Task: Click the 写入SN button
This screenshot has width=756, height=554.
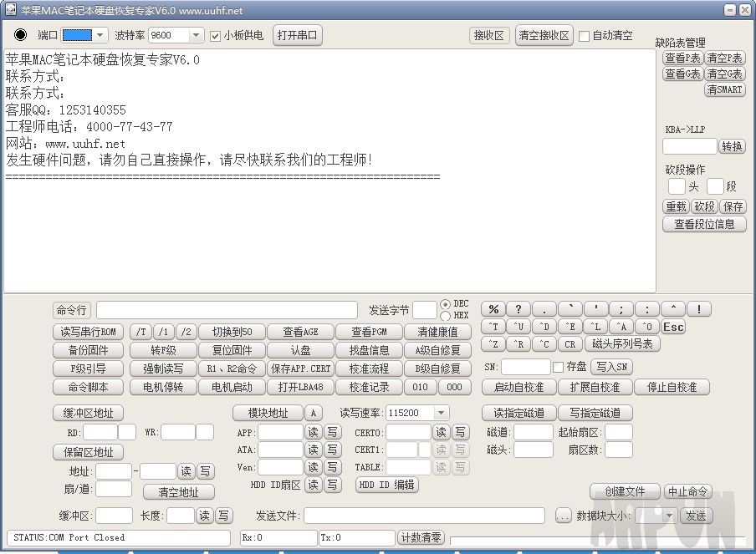Action: [611, 367]
